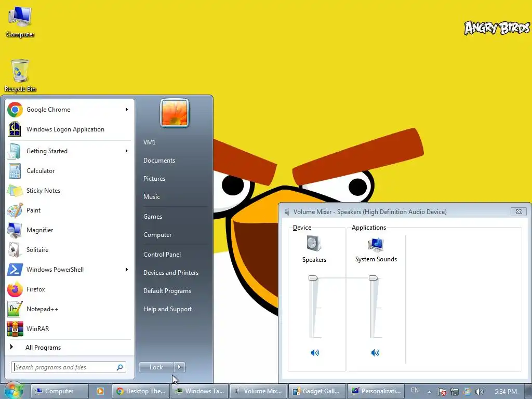
Task: Open Computer in Start menu right pane
Action: [157, 235]
